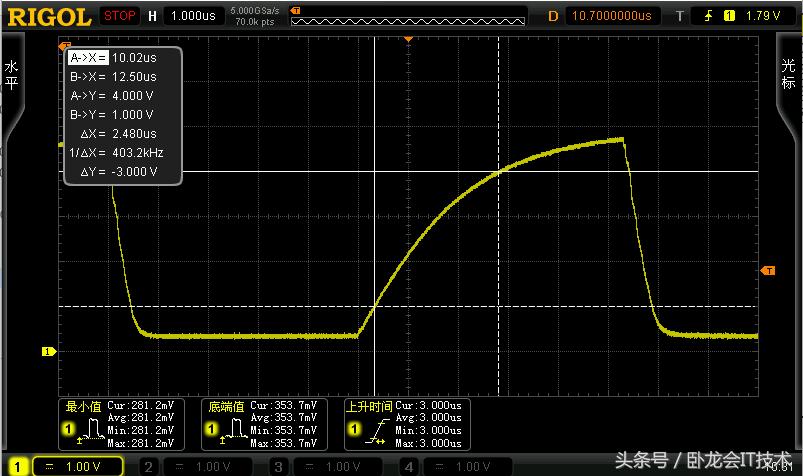Viewport: 803px width, 476px height.
Task: Click the base value waveform icon
Action: pos(234,430)
